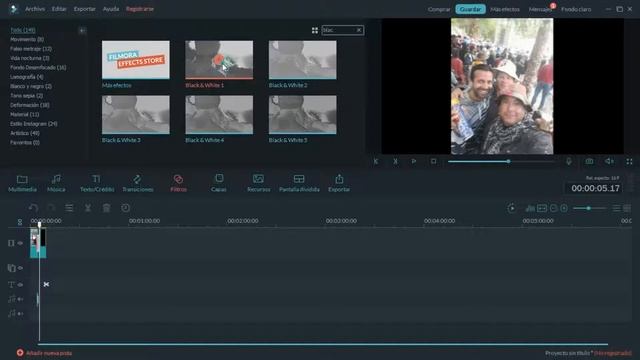
Task: Mute the first audio track
Action: 20,299
